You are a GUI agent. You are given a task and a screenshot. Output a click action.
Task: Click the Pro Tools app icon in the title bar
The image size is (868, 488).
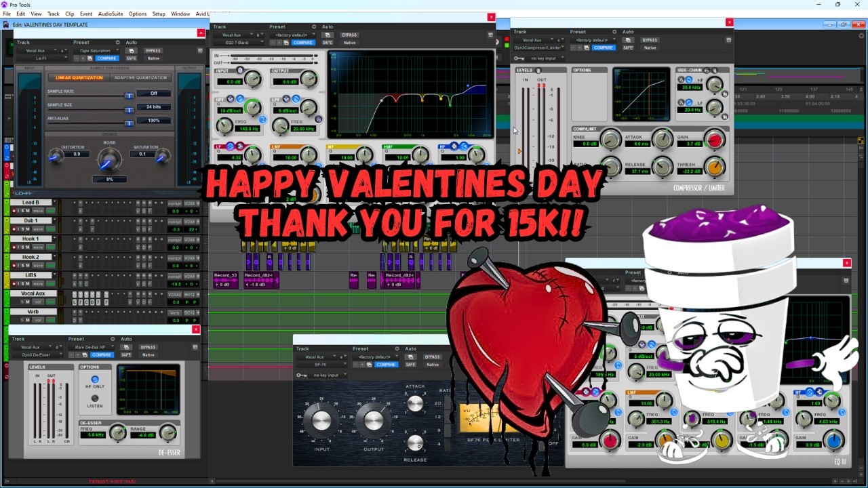[4, 4]
